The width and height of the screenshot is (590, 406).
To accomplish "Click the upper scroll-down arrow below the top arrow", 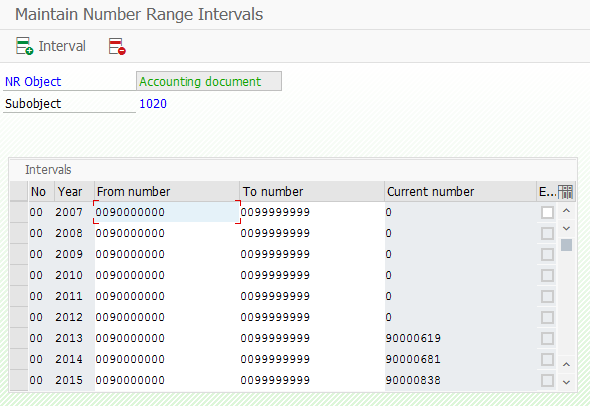I will [x=566, y=228].
